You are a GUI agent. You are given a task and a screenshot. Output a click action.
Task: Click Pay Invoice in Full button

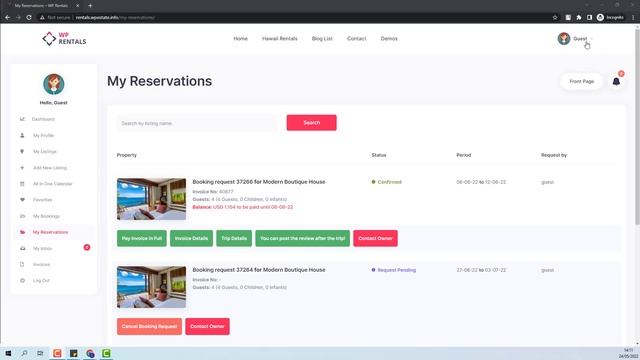(x=142, y=238)
